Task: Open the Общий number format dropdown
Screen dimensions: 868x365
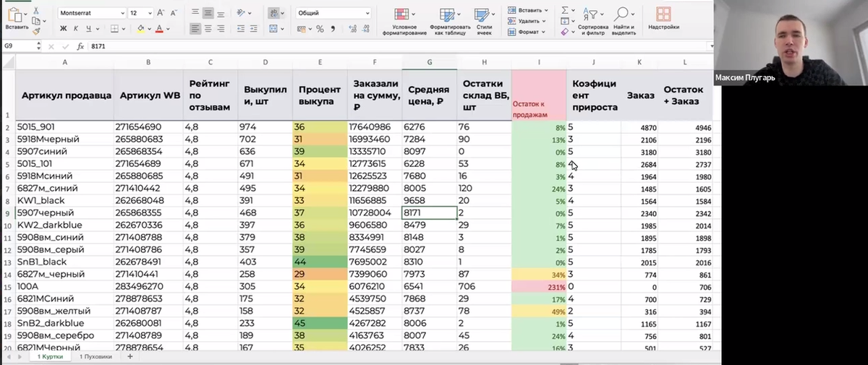Action: point(367,13)
